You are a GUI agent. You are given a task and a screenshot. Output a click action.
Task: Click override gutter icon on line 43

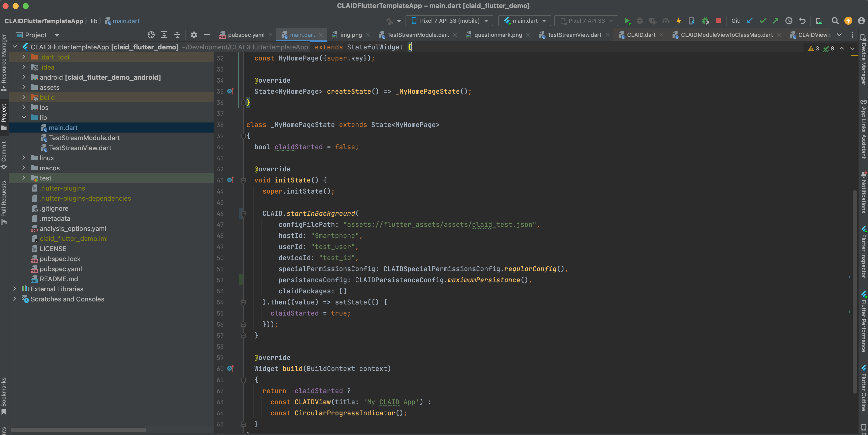point(230,180)
